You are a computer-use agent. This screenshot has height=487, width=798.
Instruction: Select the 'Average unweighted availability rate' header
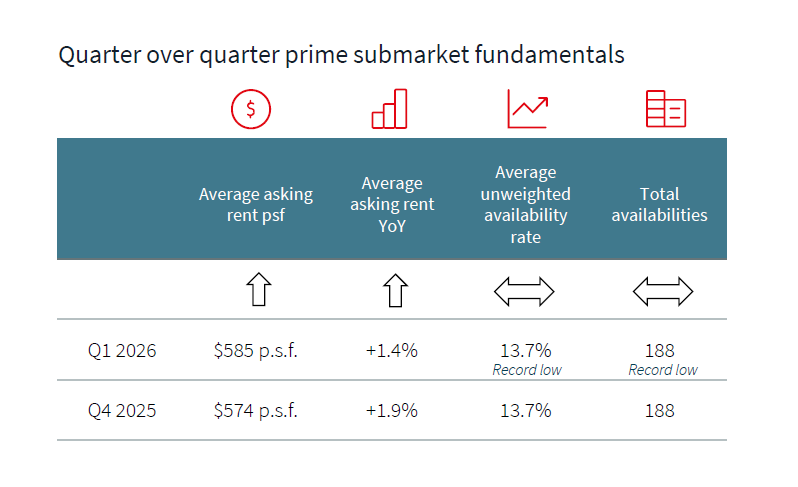pyautogui.click(x=526, y=204)
